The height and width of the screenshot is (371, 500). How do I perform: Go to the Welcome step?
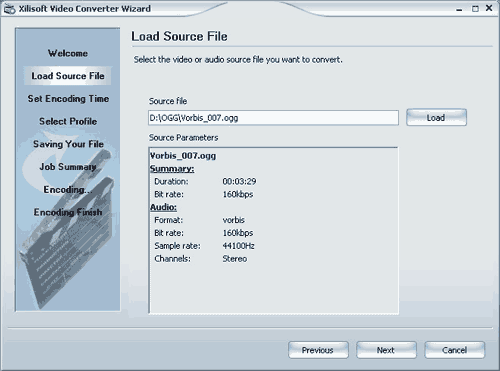pyautogui.click(x=68, y=53)
